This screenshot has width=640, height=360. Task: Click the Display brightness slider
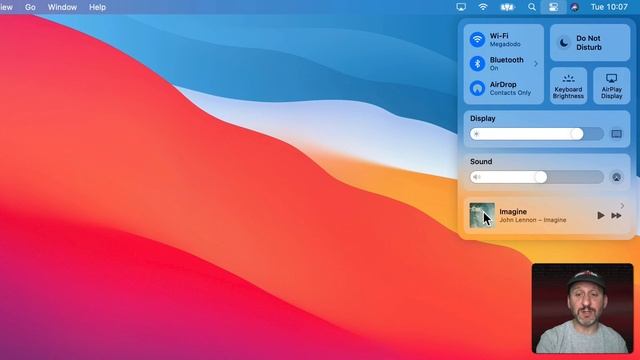[537, 134]
